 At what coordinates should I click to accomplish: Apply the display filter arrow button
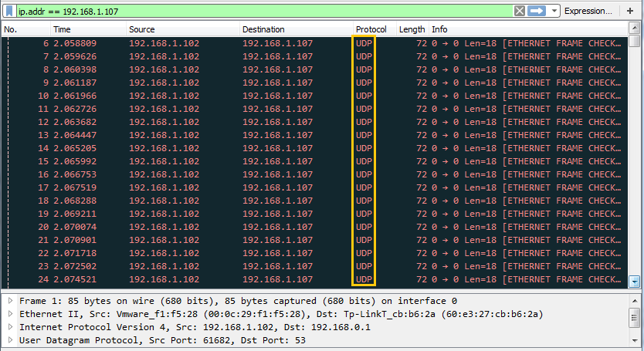(x=537, y=11)
